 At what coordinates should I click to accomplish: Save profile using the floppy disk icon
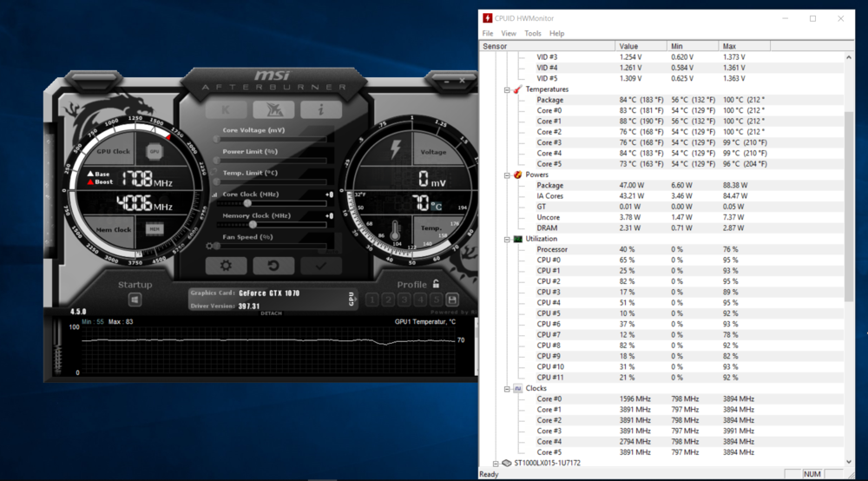coord(452,300)
